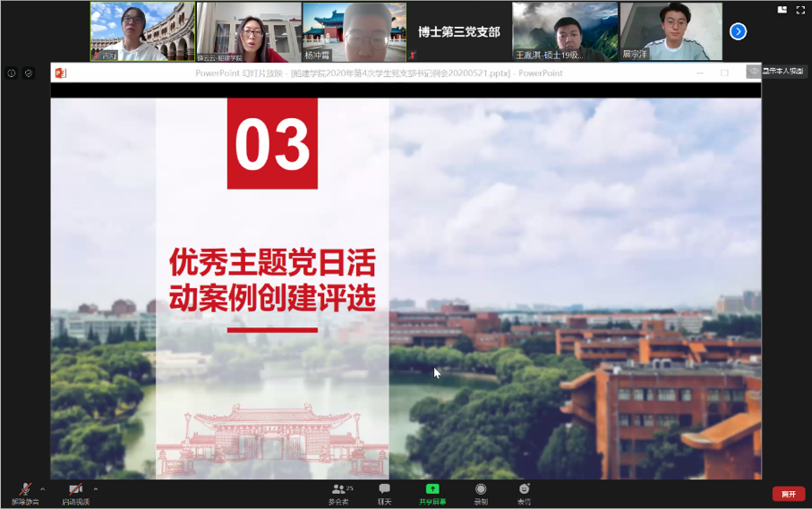Select 杨冲霄 video thumbnail
The image size is (812, 509).
pyautogui.click(x=355, y=31)
